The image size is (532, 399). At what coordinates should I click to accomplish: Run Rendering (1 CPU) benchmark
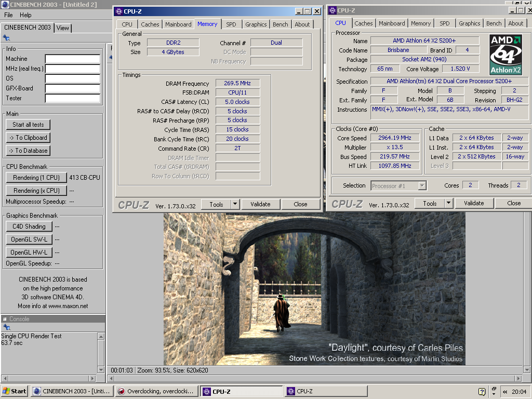[x=36, y=178]
